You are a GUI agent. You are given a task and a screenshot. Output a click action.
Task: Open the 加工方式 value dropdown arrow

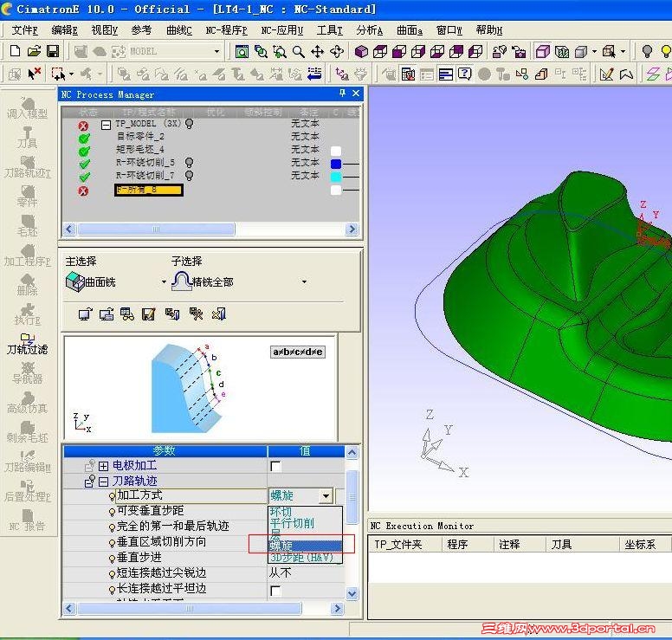[326, 496]
